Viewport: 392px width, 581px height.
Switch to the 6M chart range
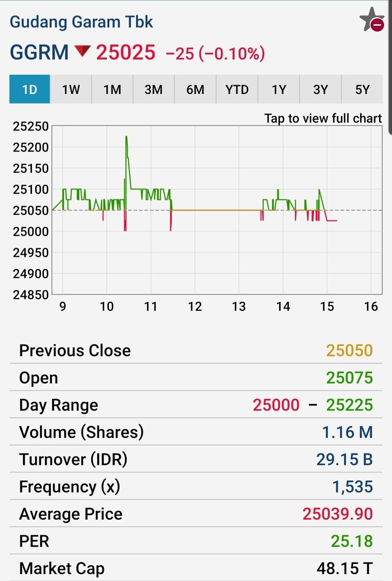pyautogui.click(x=195, y=90)
